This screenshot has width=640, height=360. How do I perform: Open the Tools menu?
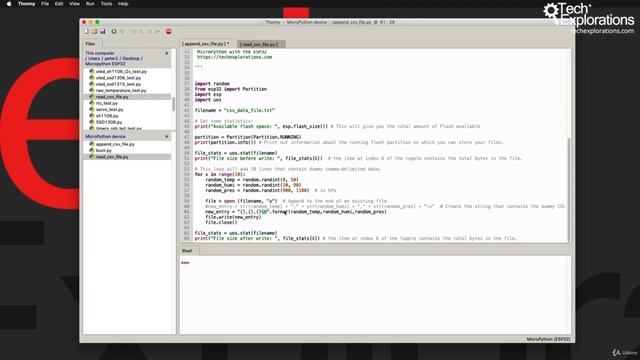[107, 4]
